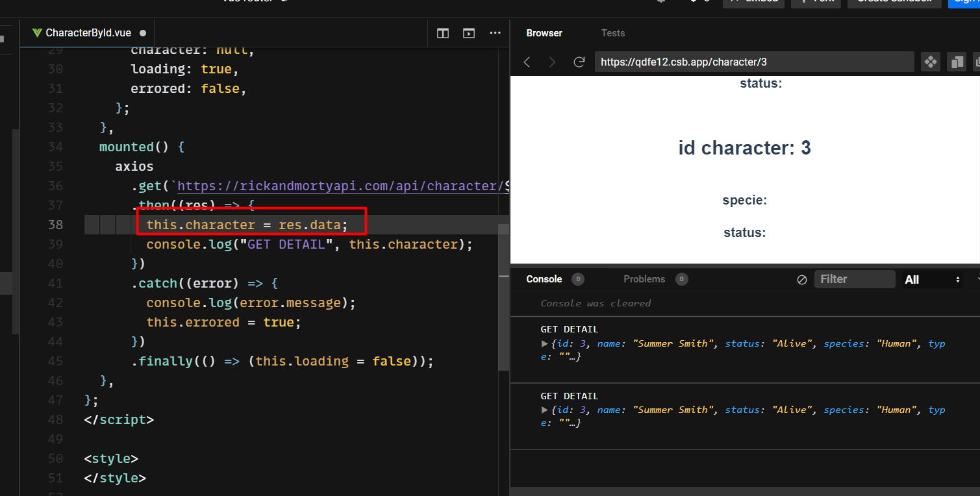980x496 pixels.
Task: Place cursor on 'mounted()' in the code
Action: pos(134,147)
